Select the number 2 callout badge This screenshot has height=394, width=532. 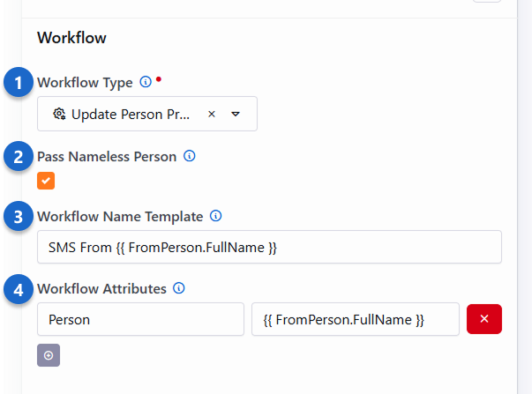pyautogui.click(x=18, y=159)
